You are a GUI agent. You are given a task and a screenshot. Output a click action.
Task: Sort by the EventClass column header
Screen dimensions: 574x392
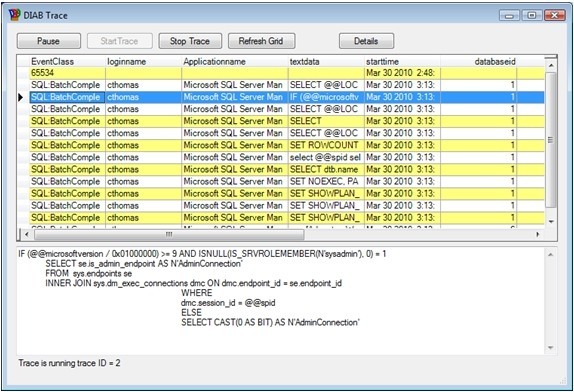[x=67, y=61]
